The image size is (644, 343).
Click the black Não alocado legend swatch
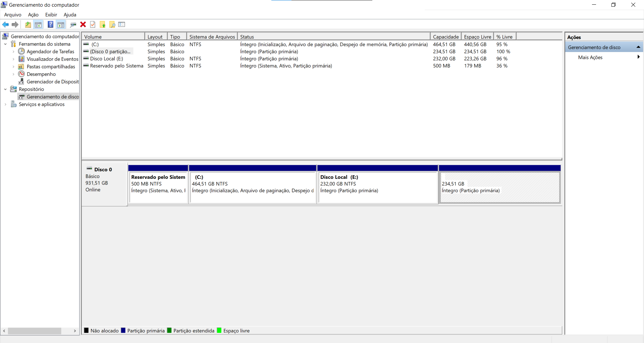tap(86, 330)
